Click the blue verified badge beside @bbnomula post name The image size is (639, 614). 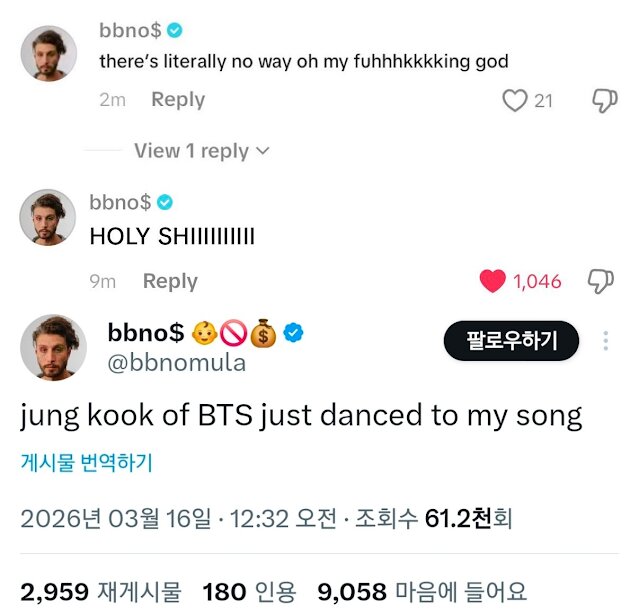[293, 333]
